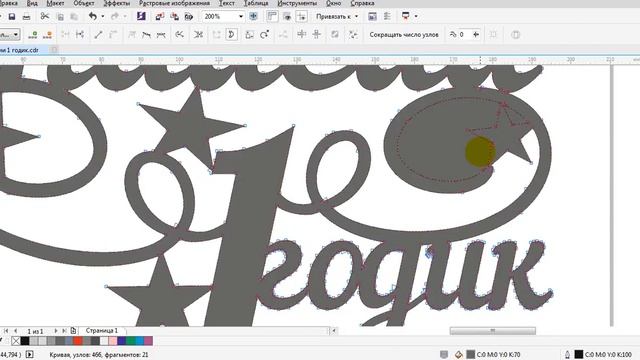Click the Redo arrow icon
The width and height of the screenshot is (640, 360).
pyautogui.click(x=115, y=16)
